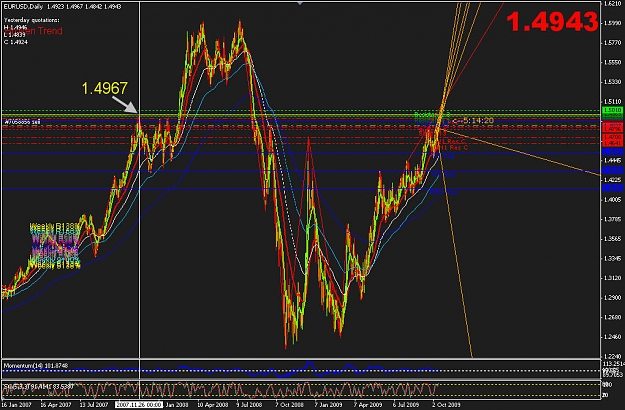
Task: Click the red 1.4700 price tag
Action: coord(612,137)
